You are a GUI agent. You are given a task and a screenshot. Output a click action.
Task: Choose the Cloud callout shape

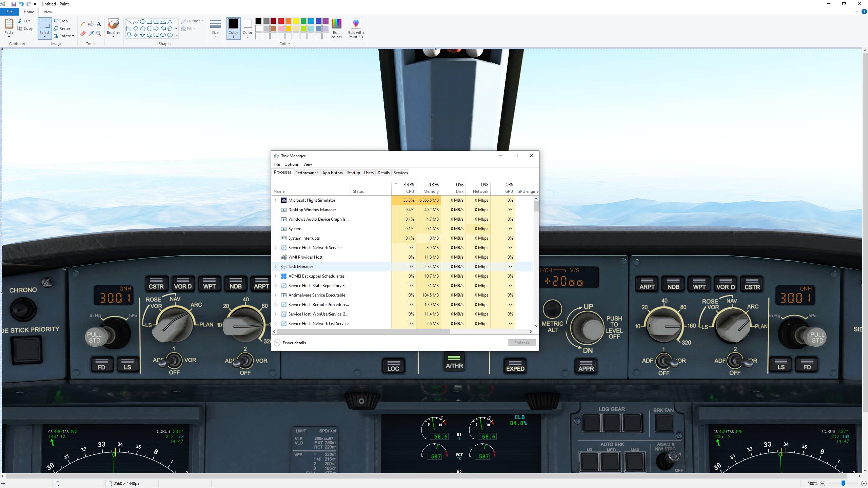[170, 35]
